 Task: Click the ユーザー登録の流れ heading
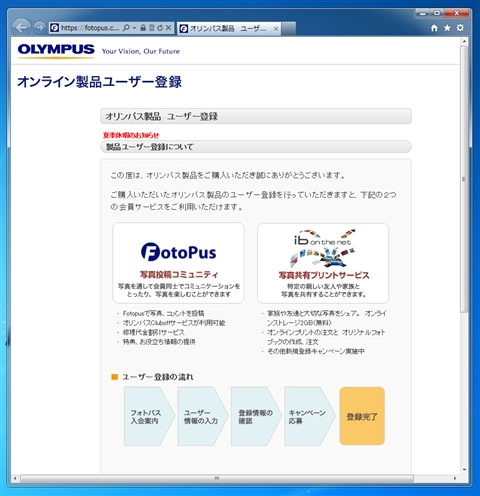coord(157,377)
